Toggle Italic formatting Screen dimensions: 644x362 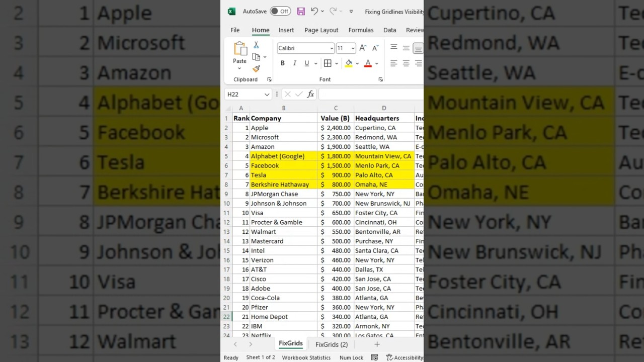click(x=295, y=63)
